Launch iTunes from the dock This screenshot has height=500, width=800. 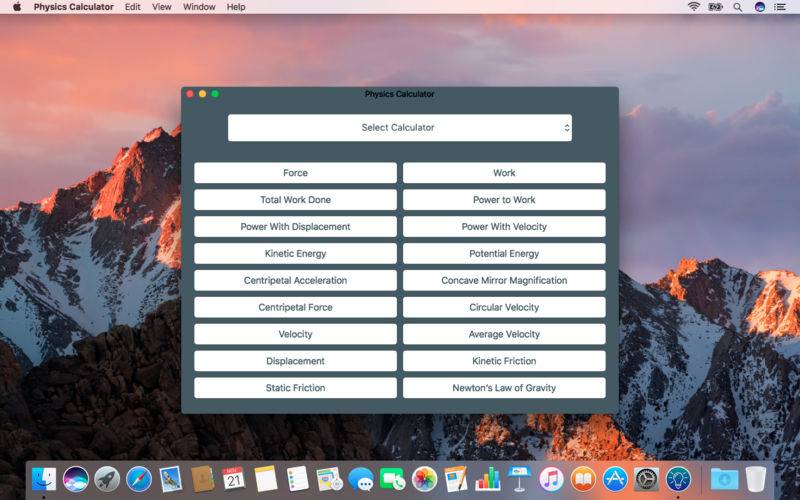pyautogui.click(x=550, y=479)
